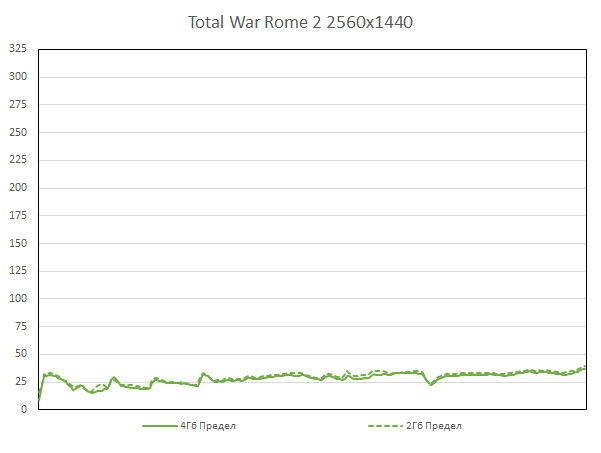
Task: Click the solid green legend line sample
Action: (x=159, y=425)
